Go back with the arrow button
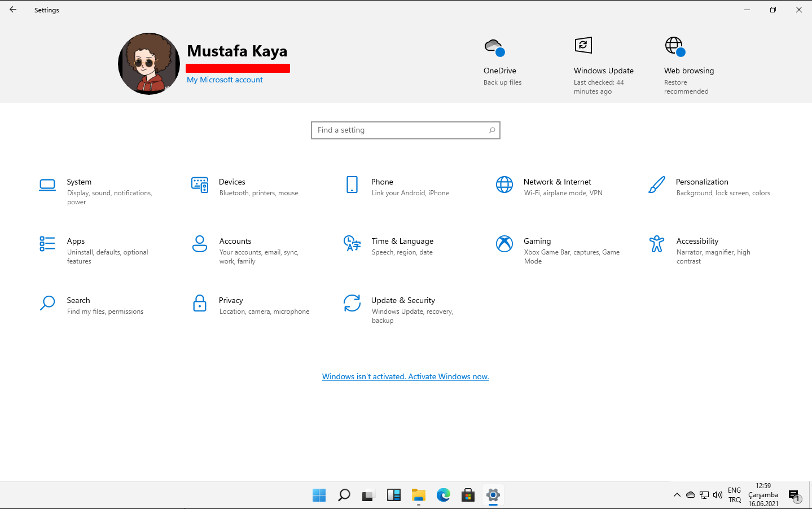812x509 pixels. click(13, 10)
